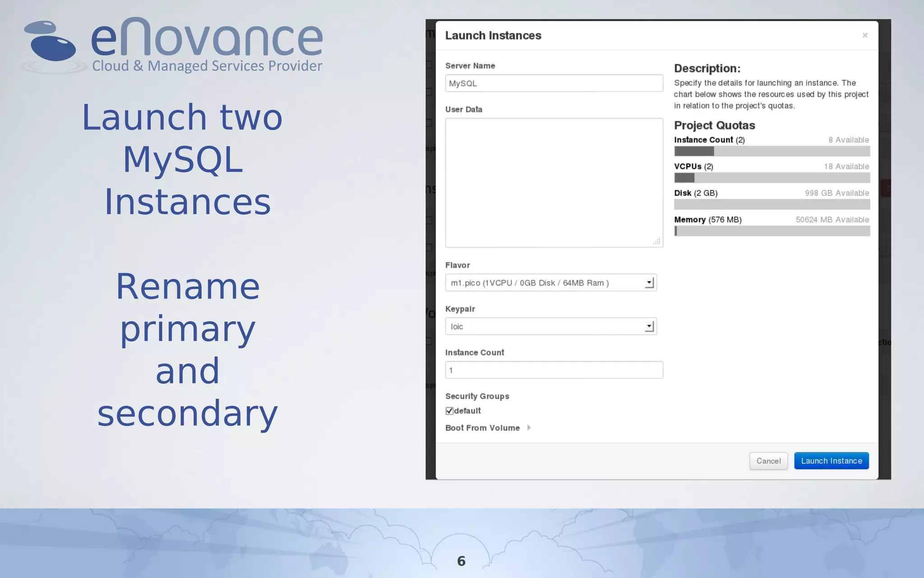924x578 pixels.
Task: Click the VCPUs quota progress bar
Action: [x=772, y=178]
